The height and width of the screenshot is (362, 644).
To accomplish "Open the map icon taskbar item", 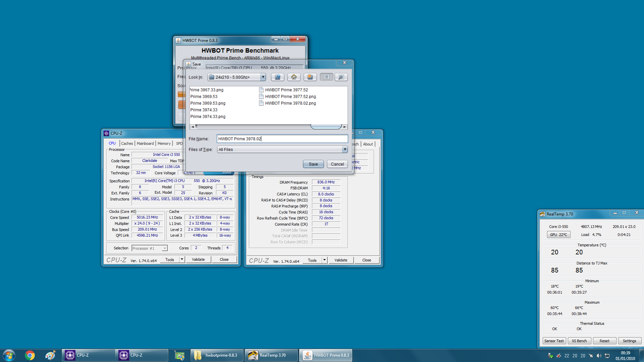I will tap(179, 355).
